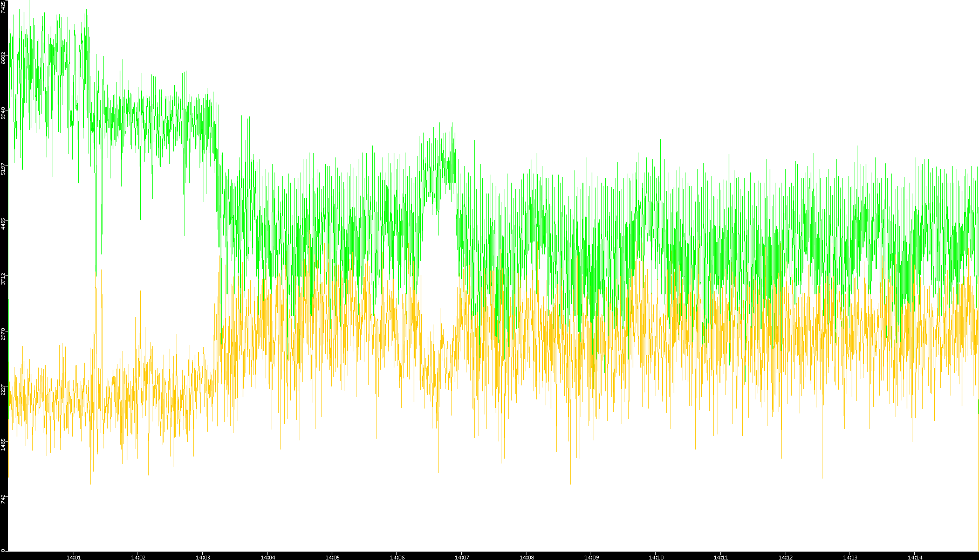Click the 7425 value on the vertical axis

pyautogui.click(x=4, y=7)
